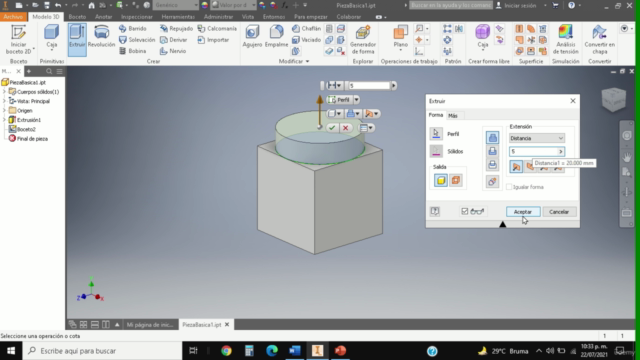
Task: Cancel extrusion with red X in mini toolbar
Action: (x=345, y=128)
